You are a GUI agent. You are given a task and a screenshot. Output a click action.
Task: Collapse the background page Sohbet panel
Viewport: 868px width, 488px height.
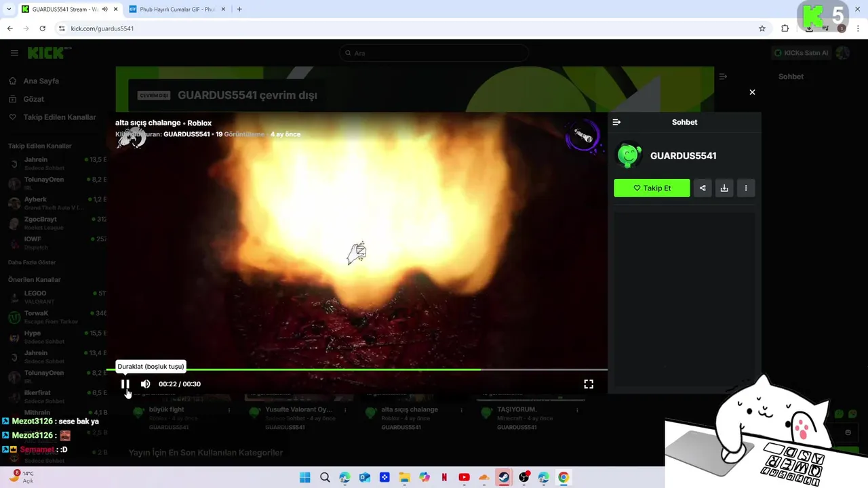[723, 77]
